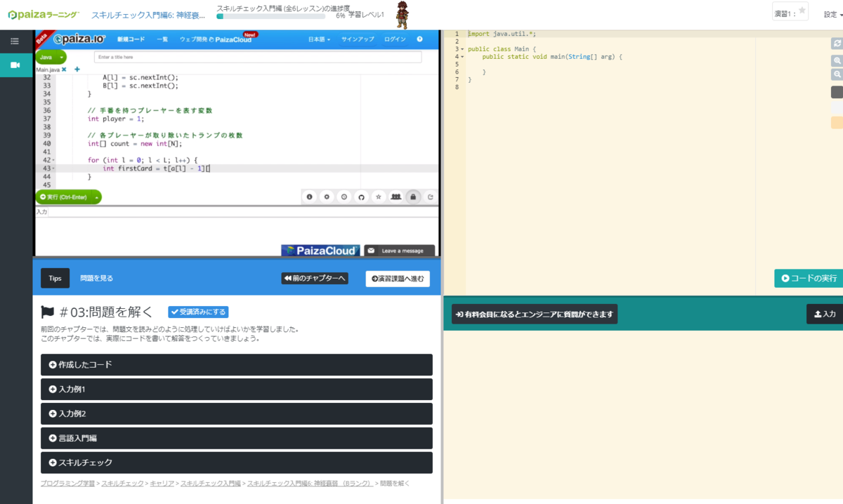Click the star next to 演習1

(x=802, y=11)
